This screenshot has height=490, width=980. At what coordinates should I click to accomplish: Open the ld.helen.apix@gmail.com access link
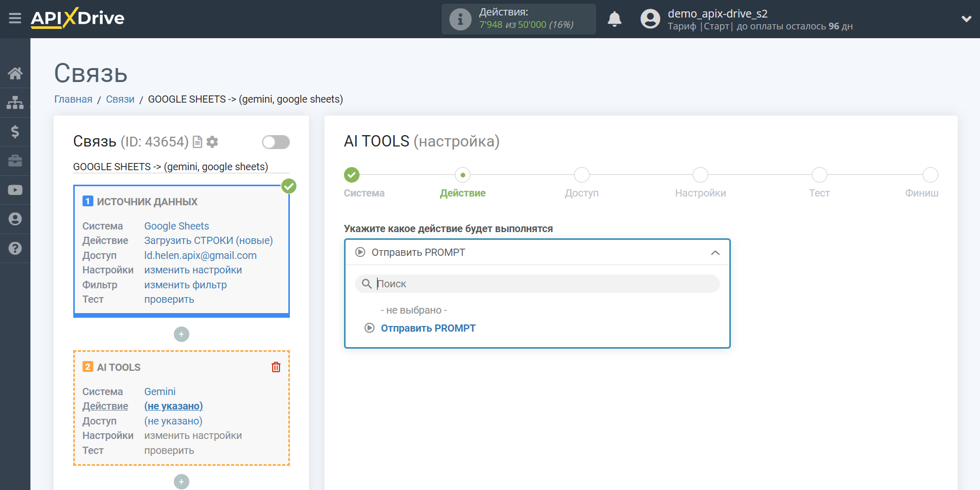pyautogui.click(x=200, y=255)
